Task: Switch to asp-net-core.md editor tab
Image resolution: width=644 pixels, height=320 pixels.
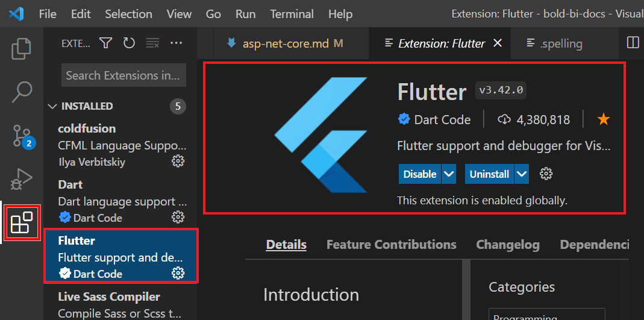Action: pyautogui.click(x=291, y=43)
